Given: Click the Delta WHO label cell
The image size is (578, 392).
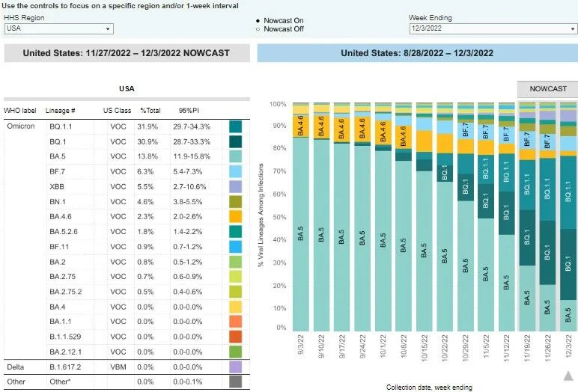Looking at the screenshot, I should tap(16, 367).
